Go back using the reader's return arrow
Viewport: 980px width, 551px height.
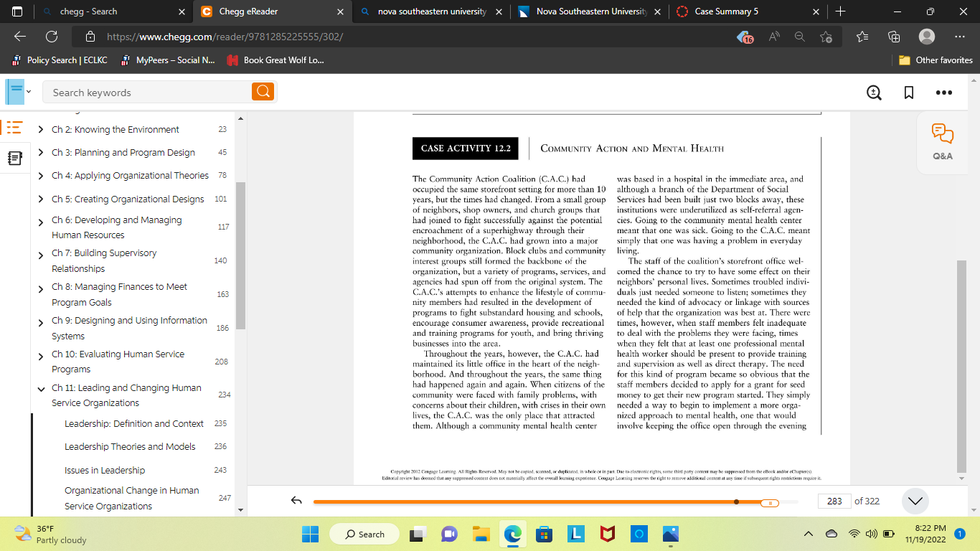pyautogui.click(x=296, y=501)
